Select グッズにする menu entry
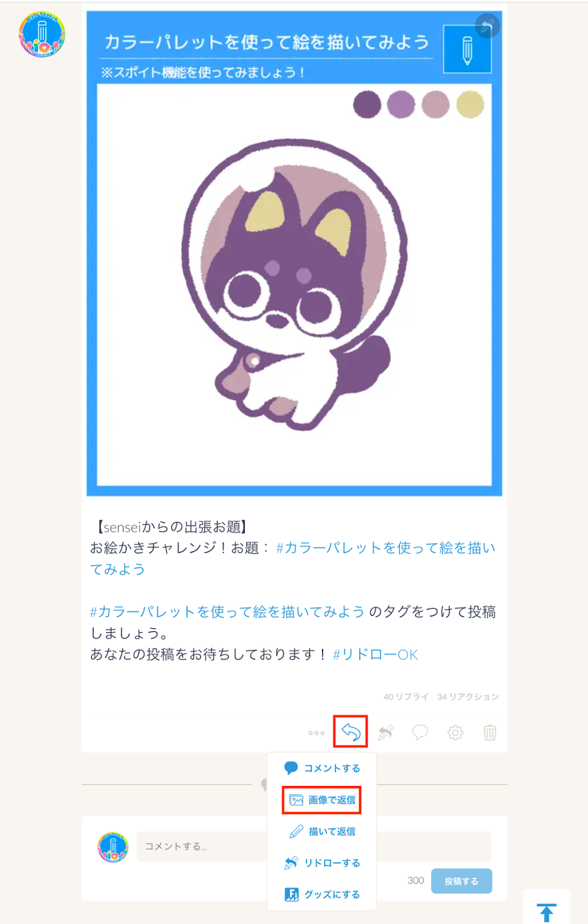The height and width of the screenshot is (924, 588). pyautogui.click(x=322, y=895)
